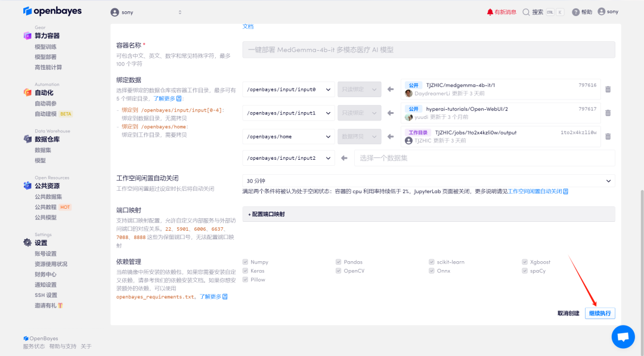Go to 模型训练 in sidebar

[45, 47]
